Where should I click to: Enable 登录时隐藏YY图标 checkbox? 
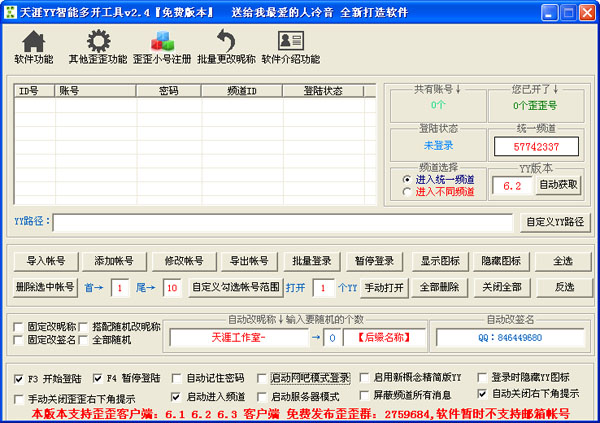[482, 377]
